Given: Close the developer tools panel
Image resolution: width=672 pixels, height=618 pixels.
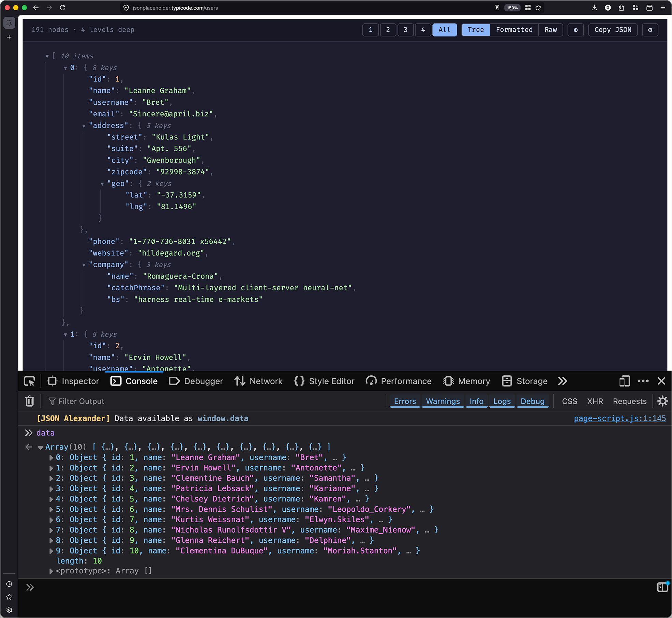Looking at the screenshot, I should pyautogui.click(x=661, y=381).
